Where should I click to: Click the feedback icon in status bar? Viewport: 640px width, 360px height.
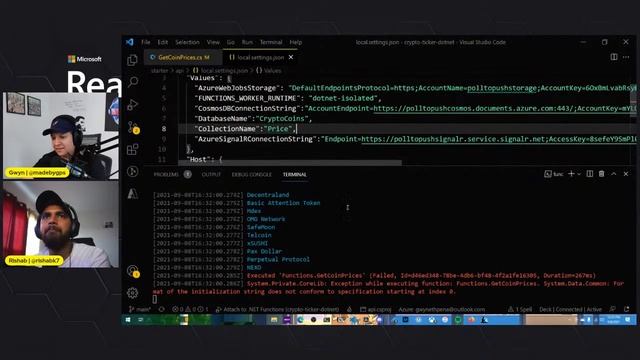coord(612,309)
